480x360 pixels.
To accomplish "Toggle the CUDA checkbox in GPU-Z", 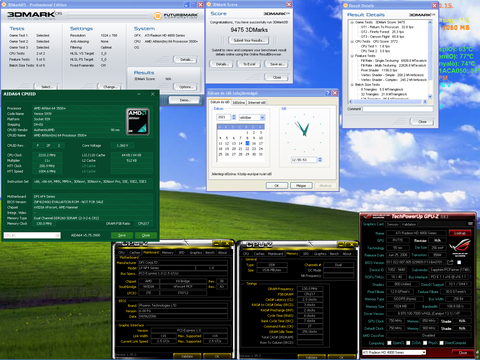I will 407,343.
